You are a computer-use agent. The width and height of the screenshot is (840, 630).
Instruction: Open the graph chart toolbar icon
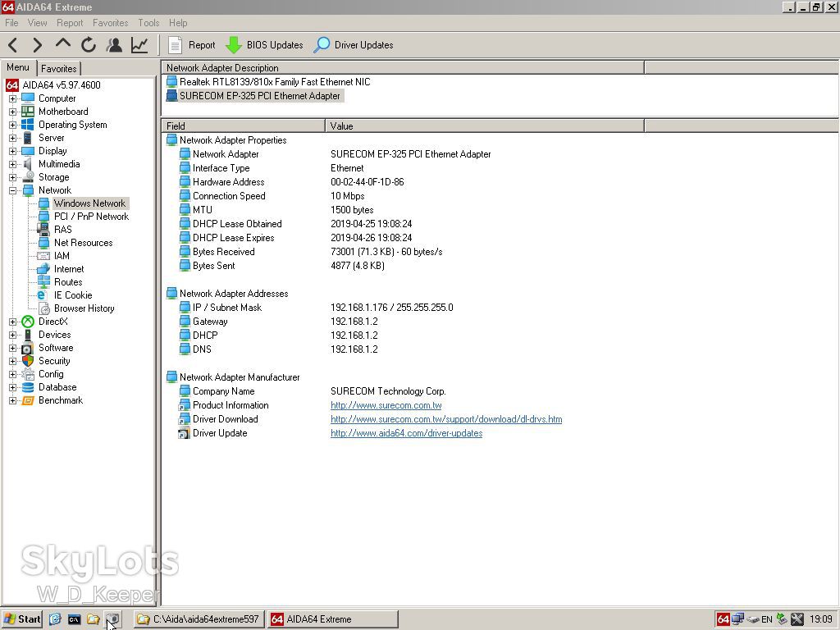click(139, 45)
